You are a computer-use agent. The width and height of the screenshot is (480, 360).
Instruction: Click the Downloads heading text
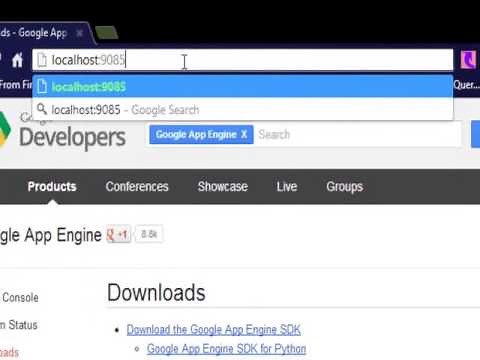(x=156, y=293)
